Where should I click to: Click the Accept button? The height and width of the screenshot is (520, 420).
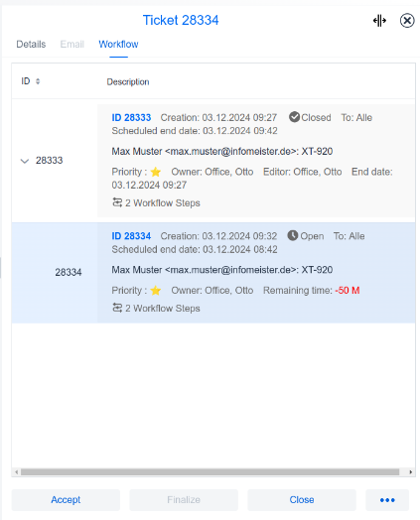coord(66,500)
